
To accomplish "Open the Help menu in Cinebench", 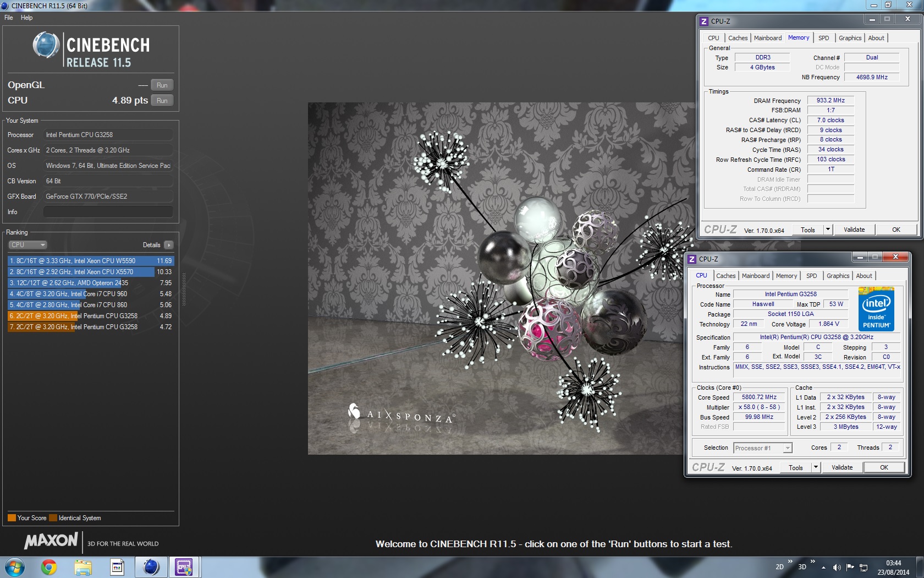I will click(27, 18).
